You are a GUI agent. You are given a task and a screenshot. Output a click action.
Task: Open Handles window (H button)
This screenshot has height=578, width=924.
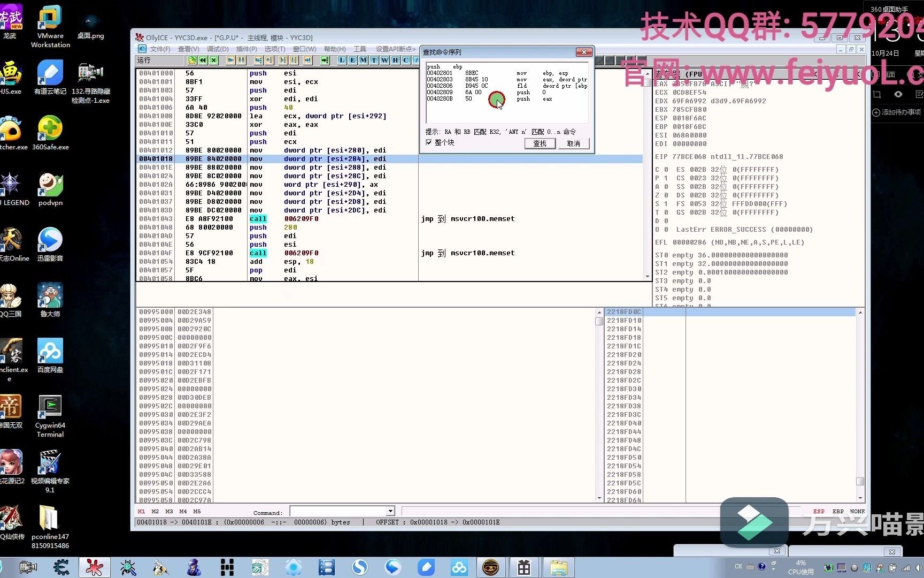click(395, 60)
